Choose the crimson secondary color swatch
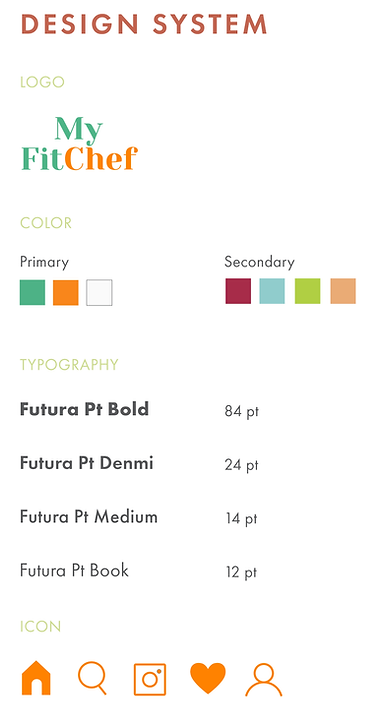This screenshot has height=717, width=379. pyautogui.click(x=238, y=291)
